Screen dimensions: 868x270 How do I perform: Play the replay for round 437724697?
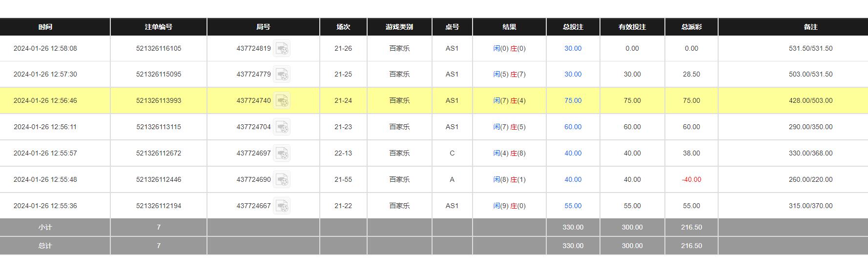[x=282, y=154]
